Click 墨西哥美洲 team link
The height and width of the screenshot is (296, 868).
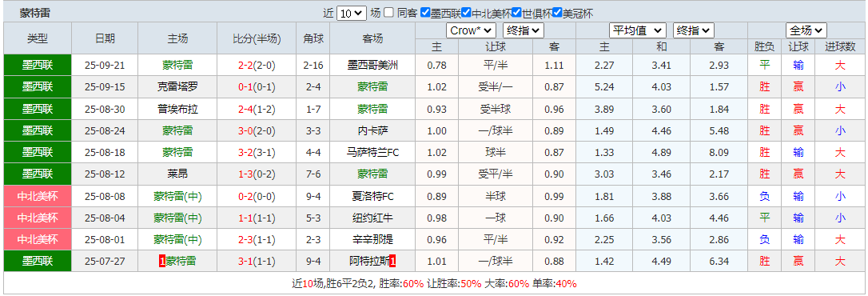(x=372, y=66)
